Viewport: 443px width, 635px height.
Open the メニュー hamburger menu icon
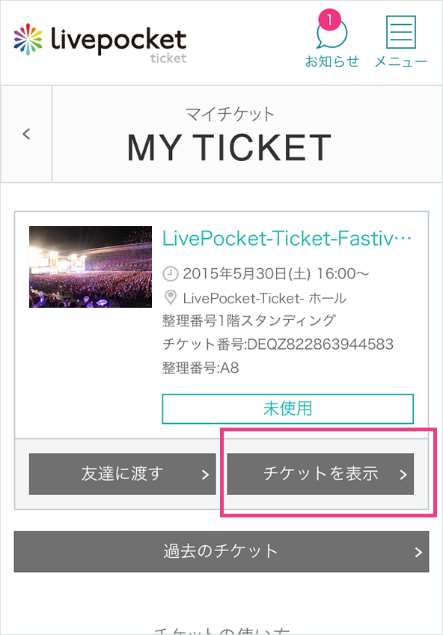tap(400, 32)
